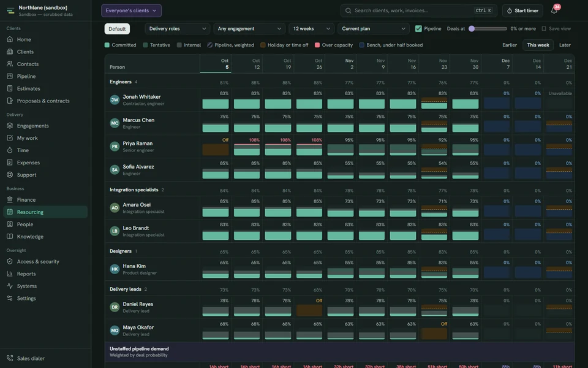
Task: Select the Default view tab
Action: coord(117,29)
